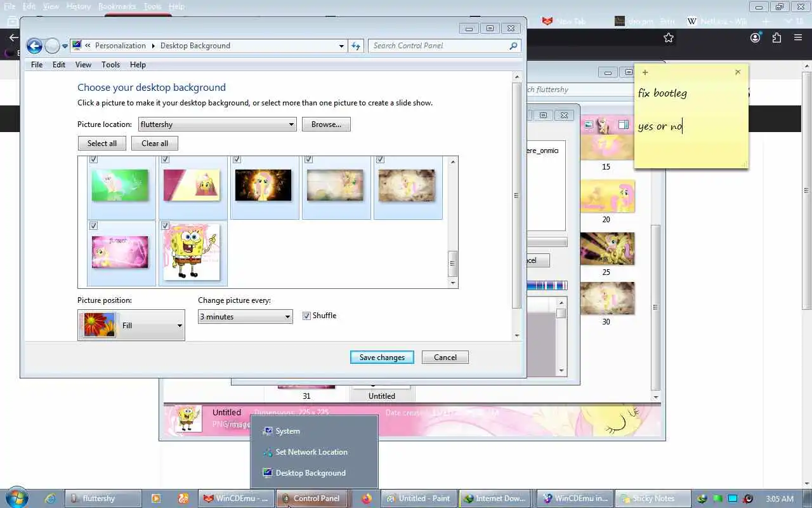Uncheck the magenta Fluttershy wallpaper checkbox
The image size is (812, 508).
click(x=93, y=225)
